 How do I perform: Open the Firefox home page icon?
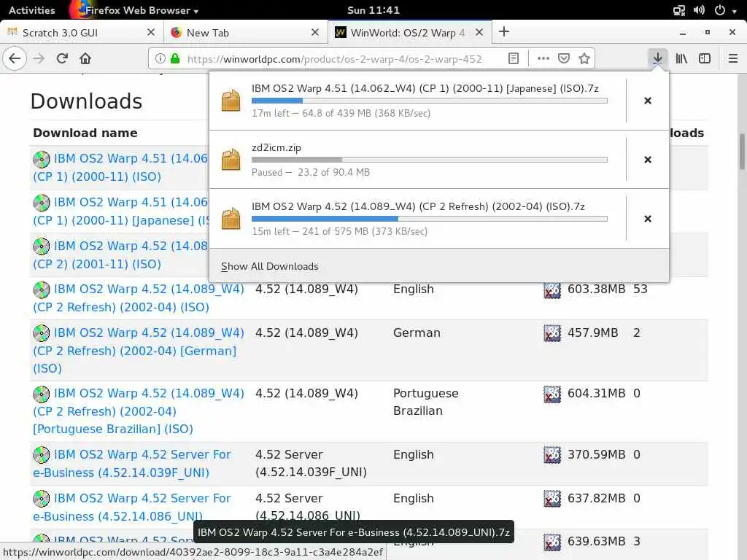pos(85,58)
